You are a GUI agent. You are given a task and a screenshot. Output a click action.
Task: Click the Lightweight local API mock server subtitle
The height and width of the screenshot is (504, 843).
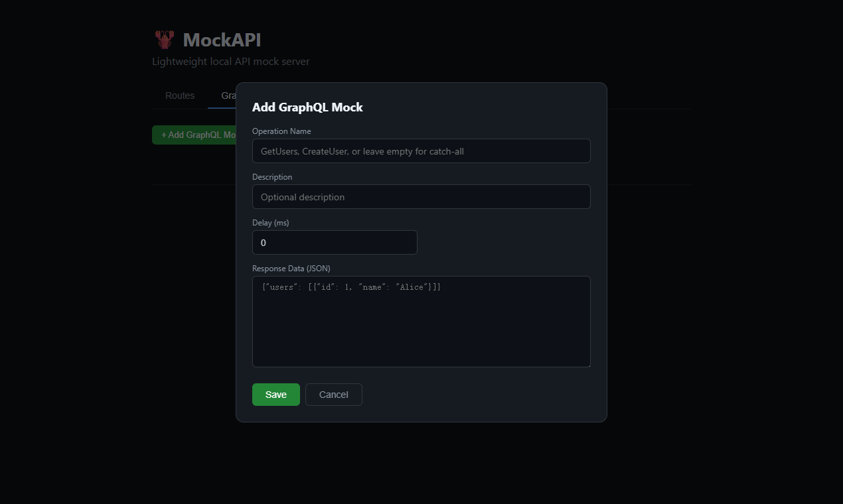(x=230, y=61)
